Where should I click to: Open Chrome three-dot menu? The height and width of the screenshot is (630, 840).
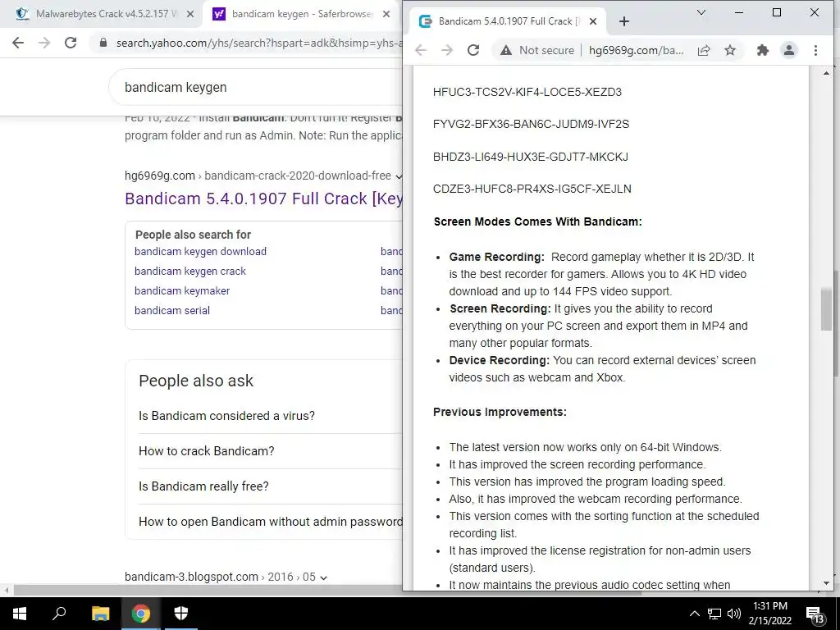(x=815, y=50)
